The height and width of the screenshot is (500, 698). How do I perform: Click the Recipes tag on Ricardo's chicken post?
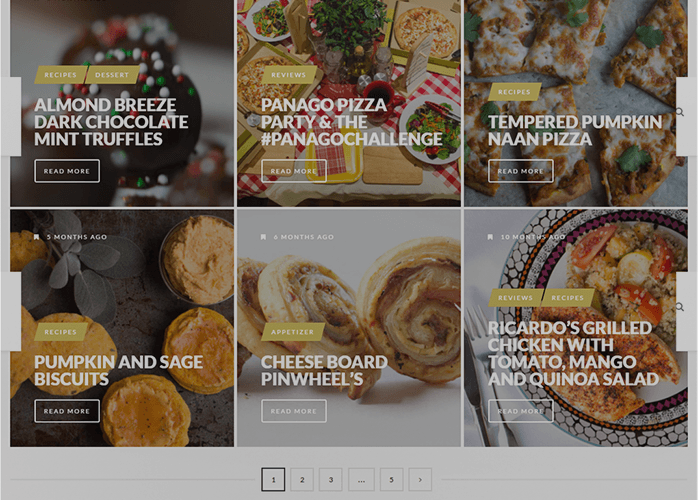[x=568, y=297]
